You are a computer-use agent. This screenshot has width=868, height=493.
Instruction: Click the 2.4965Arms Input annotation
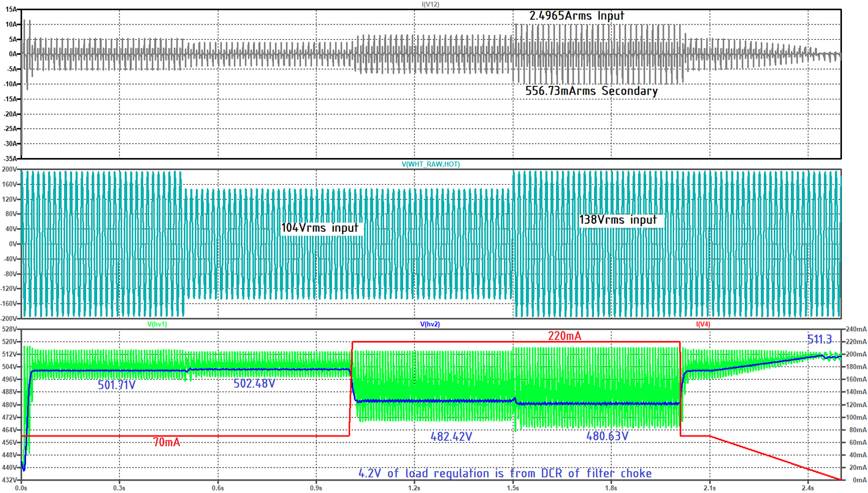pos(577,16)
